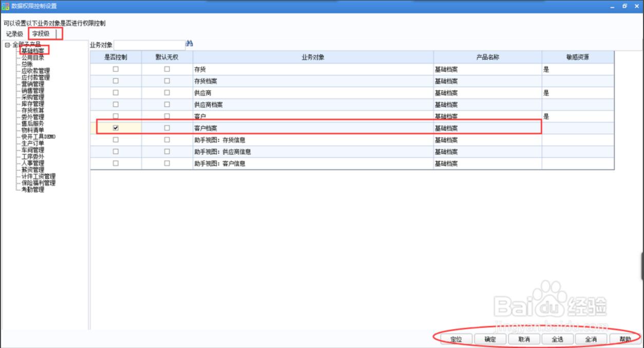Click the 取消 button
644x348 pixels.
coord(524,339)
